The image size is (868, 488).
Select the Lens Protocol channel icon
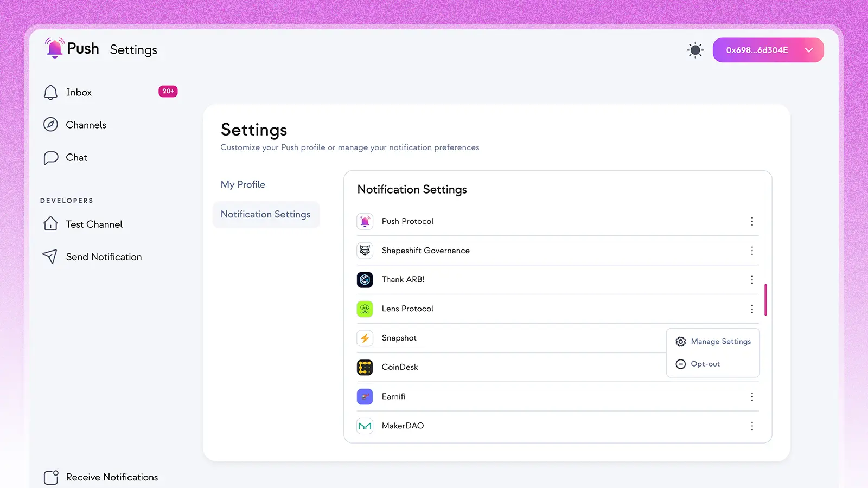point(365,309)
